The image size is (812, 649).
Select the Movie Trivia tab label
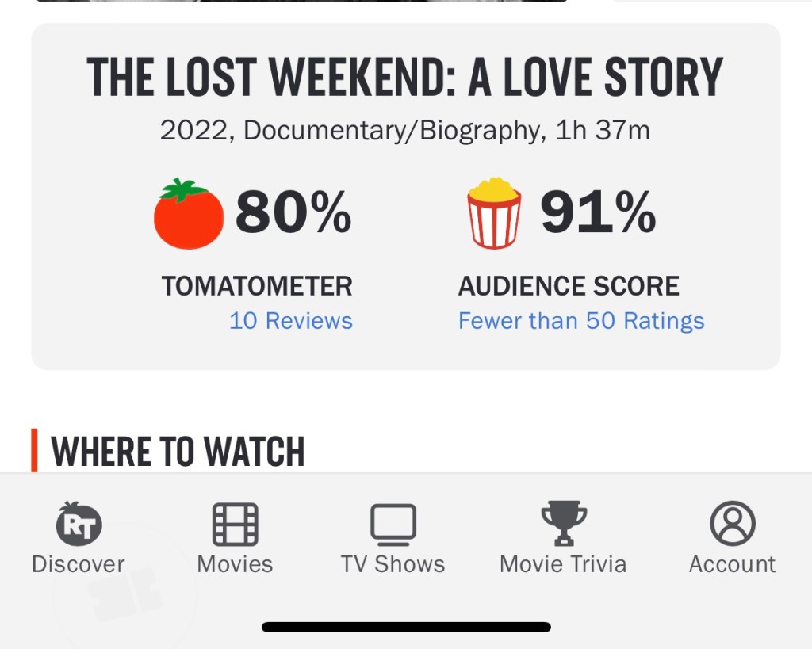pos(563,564)
